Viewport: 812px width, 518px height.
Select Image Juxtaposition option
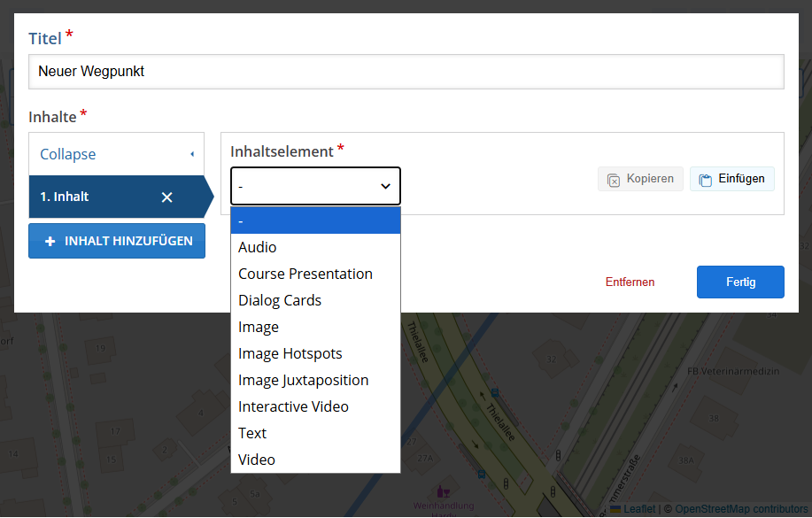(x=304, y=380)
